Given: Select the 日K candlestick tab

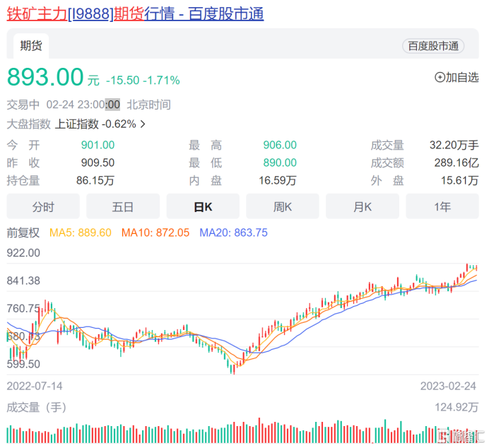Looking at the screenshot, I should pos(203,207).
